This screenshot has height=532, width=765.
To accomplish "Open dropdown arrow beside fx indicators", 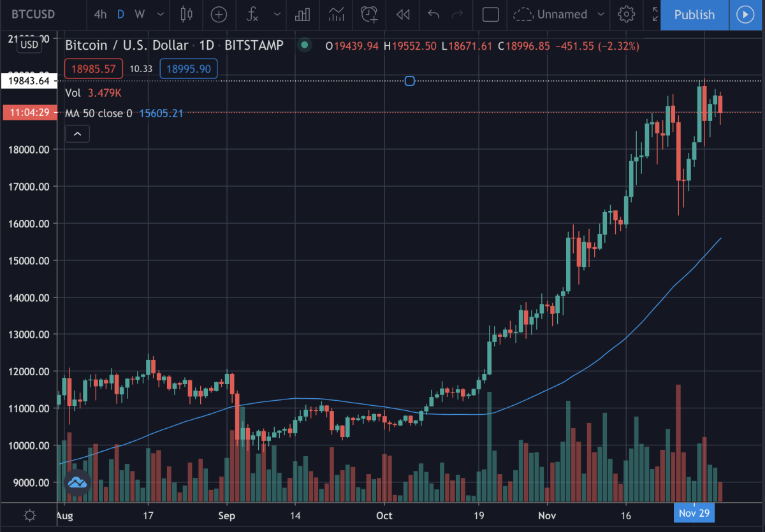I will pos(277,14).
